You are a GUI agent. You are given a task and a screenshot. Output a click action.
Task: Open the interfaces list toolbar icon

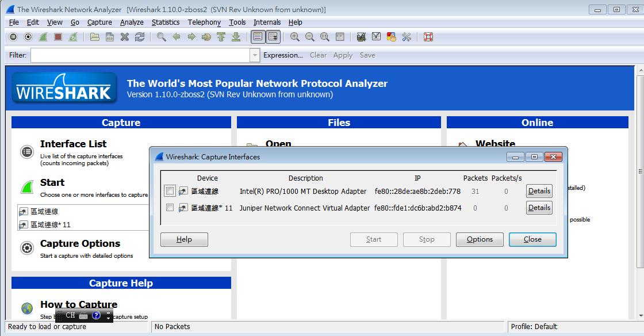pos(13,37)
